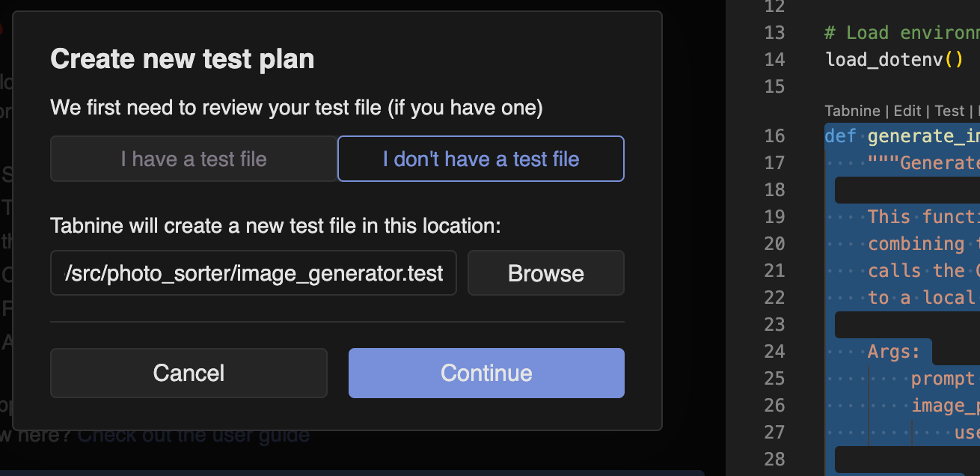This screenshot has height=476, width=980.
Task: Click line number 13 in the gutter
Action: [774, 32]
